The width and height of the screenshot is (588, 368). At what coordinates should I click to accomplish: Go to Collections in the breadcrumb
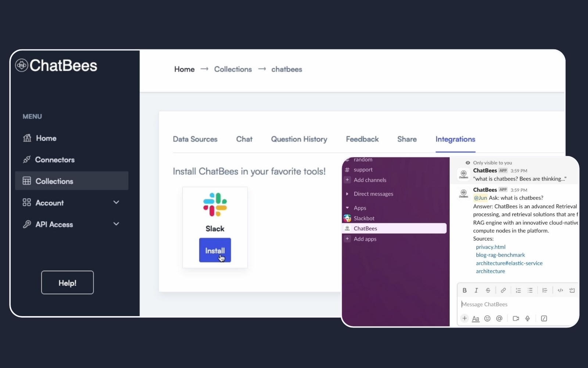tap(233, 69)
